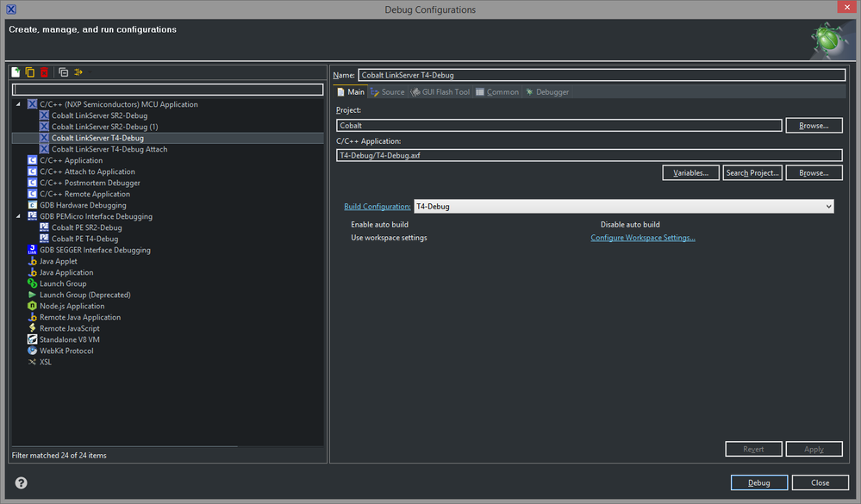Click the Java Applet icon
The image size is (861, 504).
click(33, 261)
